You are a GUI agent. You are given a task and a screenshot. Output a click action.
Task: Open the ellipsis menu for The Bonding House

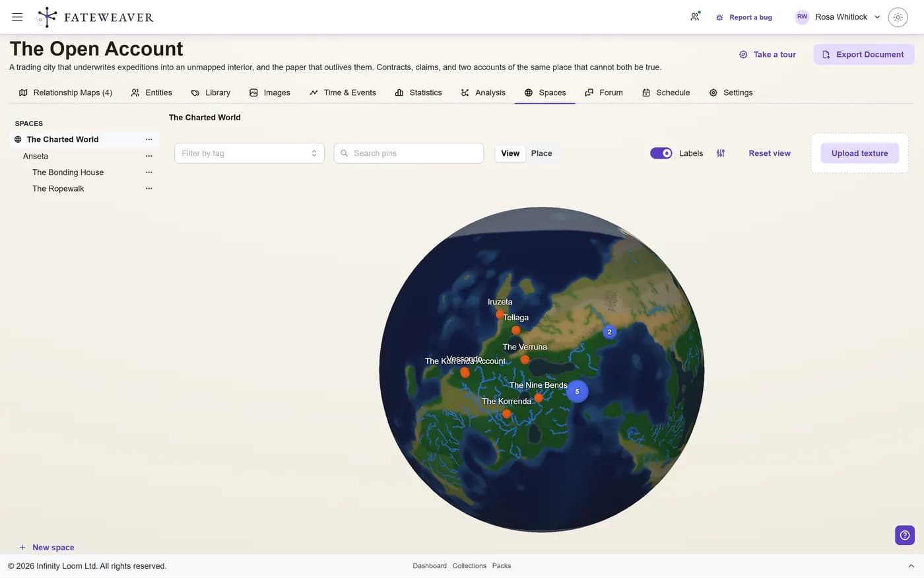click(149, 172)
